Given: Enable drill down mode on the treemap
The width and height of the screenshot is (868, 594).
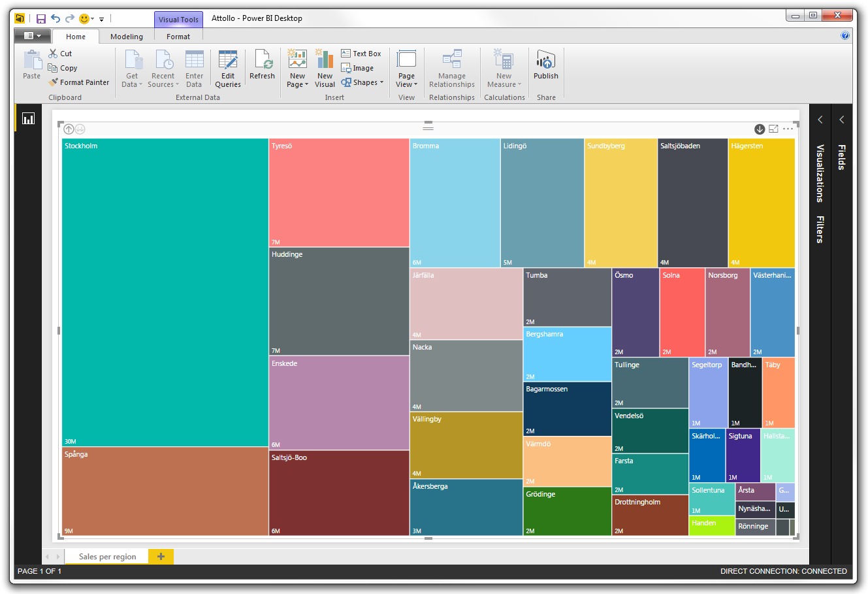Looking at the screenshot, I should coord(759,129).
